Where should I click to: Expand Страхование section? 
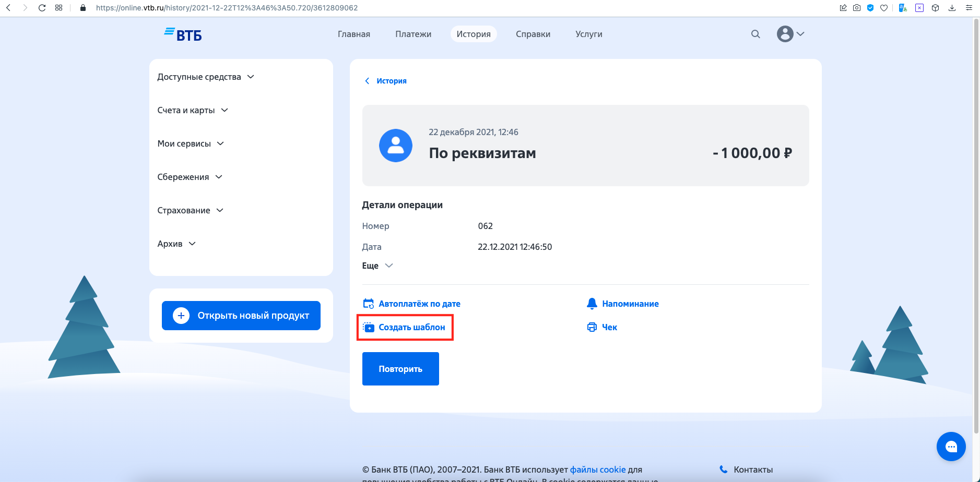[191, 210]
